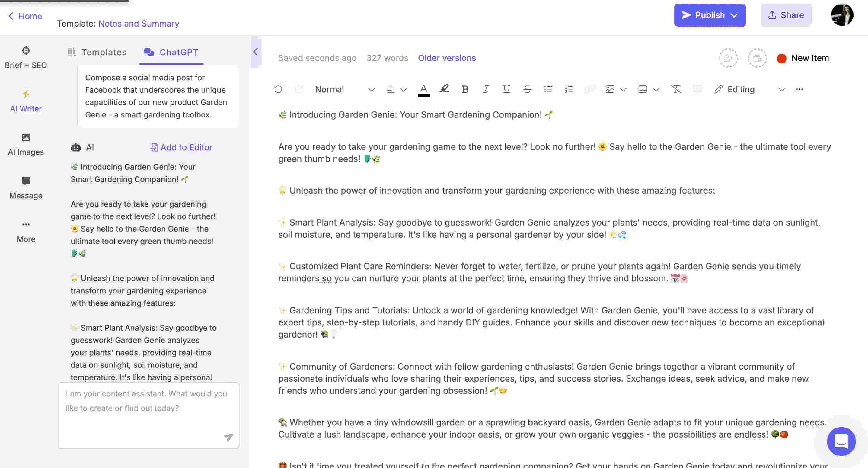
Task: Open the AI Images panel
Action: [x=26, y=145]
